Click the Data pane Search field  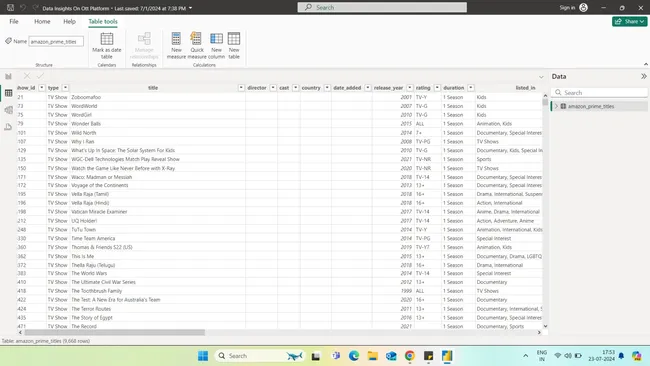click(x=599, y=92)
